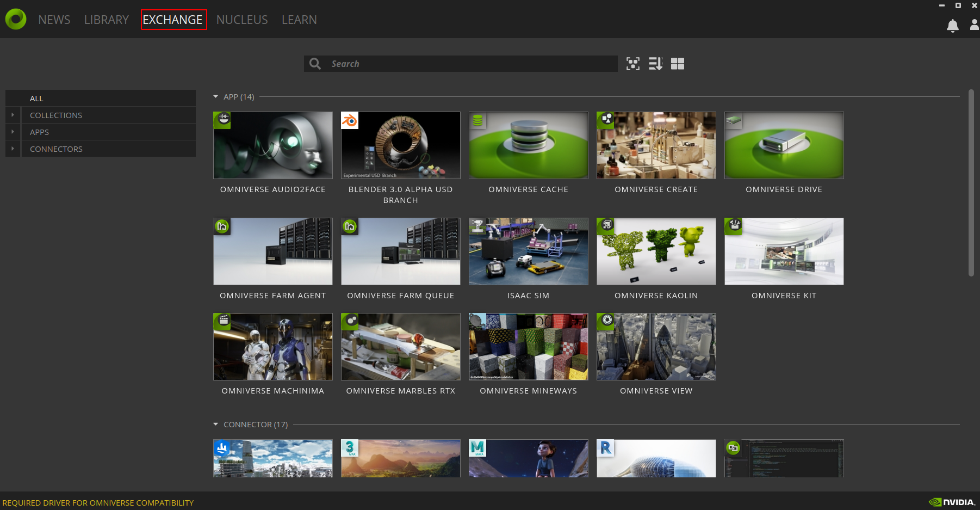The width and height of the screenshot is (980, 510).
Task: Click the required driver compatibility notice
Action: [x=98, y=503]
